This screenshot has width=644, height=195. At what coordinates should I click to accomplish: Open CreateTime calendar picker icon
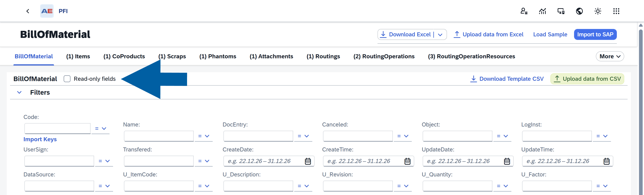pos(407,161)
